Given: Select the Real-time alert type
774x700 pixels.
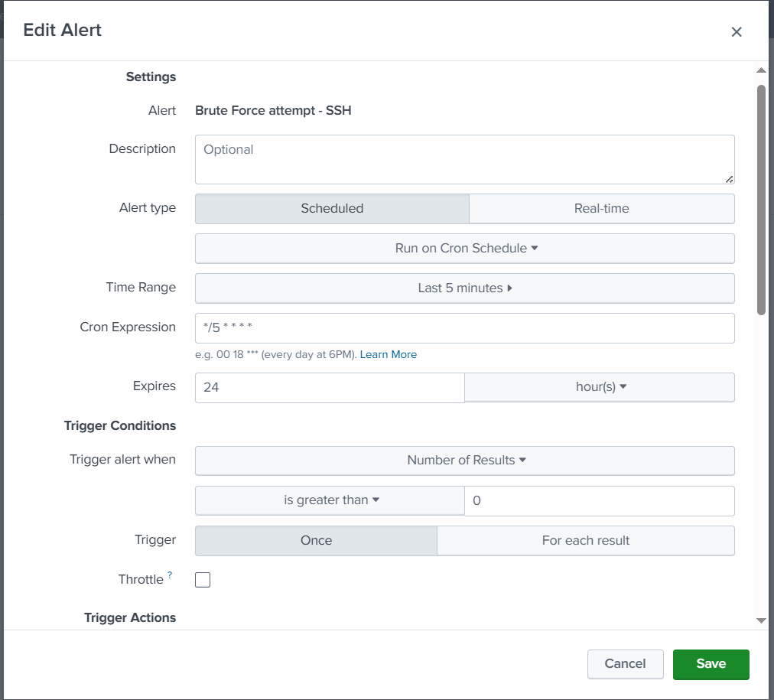Looking at the screenshot, I should tap(601, 208).
